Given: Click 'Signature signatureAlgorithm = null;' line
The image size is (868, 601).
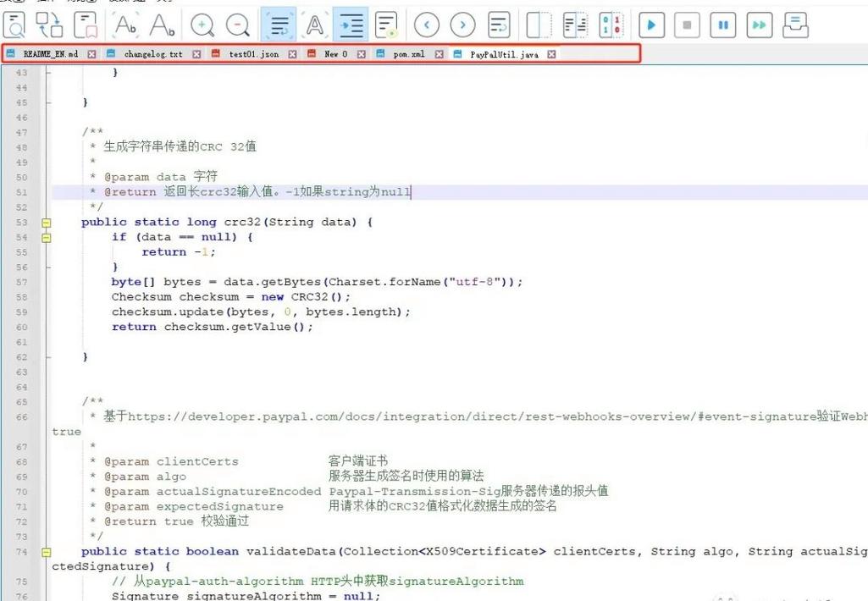Looking at the screenshot, I should pyautogui.click(x=246, y=595).
